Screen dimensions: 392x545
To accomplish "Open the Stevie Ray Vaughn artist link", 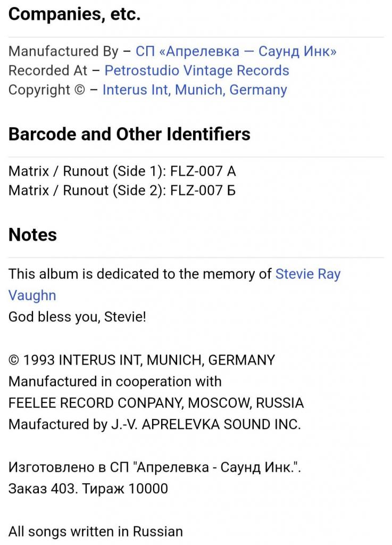I will click(307, 275).
